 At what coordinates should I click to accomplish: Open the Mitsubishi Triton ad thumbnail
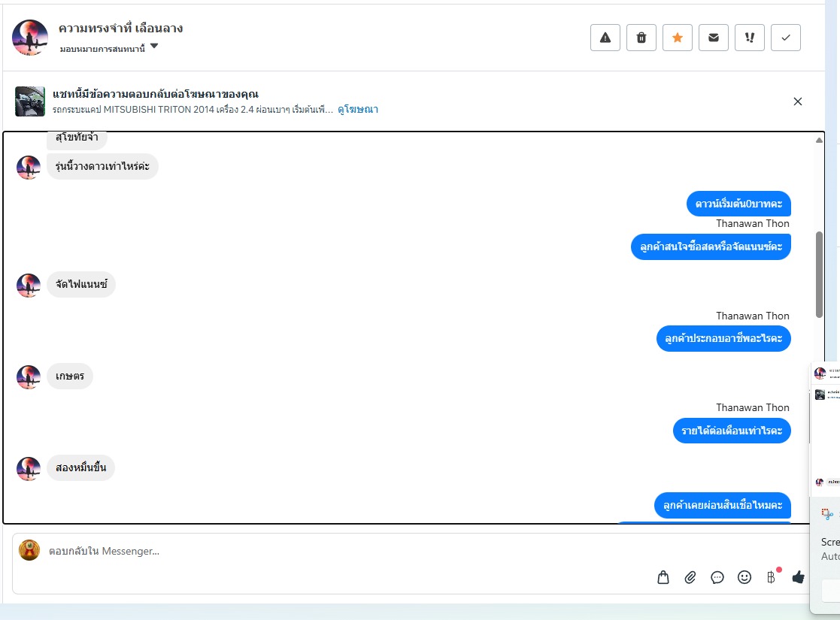click(x=30, y=101)
